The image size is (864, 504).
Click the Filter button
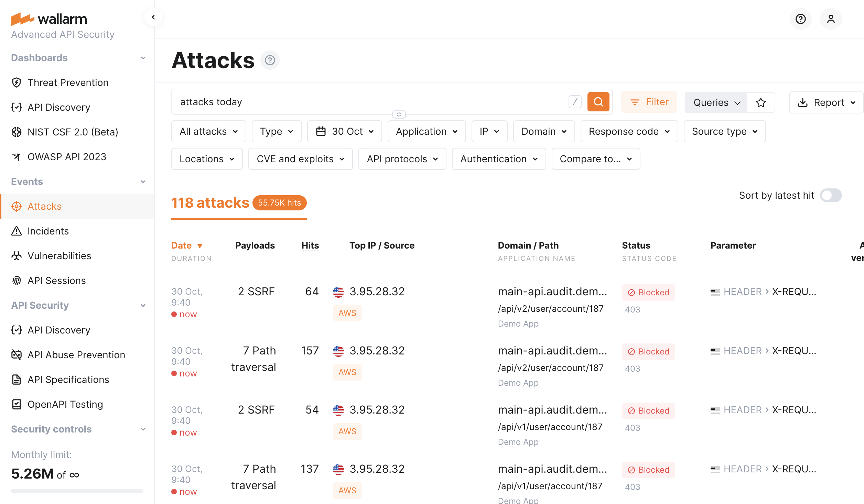pyautogui.click(x=649, y=102)
